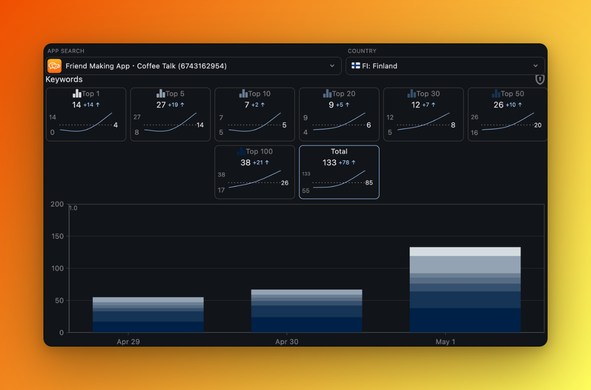Click the Top 30 bar chart icon
The image size is (591, 390).
click(412, 93)
